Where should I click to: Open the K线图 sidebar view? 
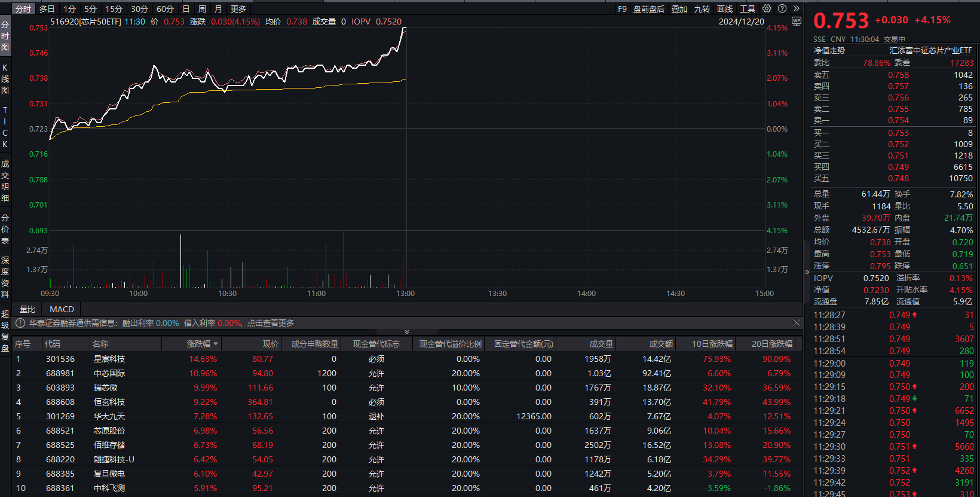pos(5,79)
